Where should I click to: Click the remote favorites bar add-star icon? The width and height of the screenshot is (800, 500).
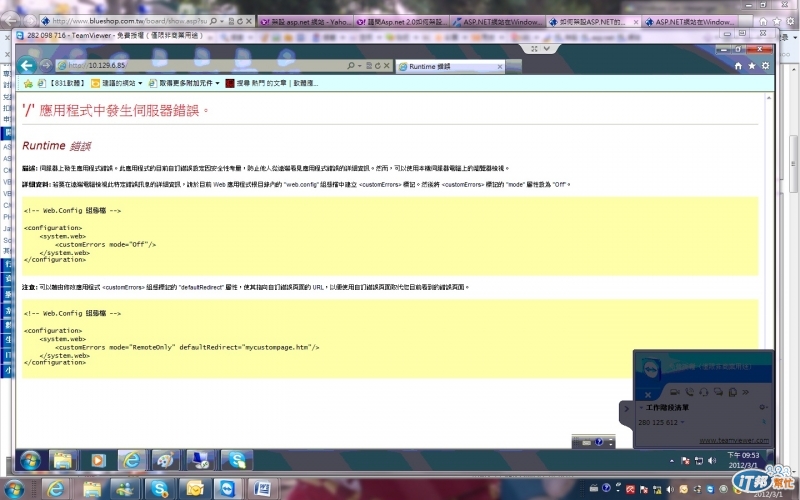click(28, 83)
